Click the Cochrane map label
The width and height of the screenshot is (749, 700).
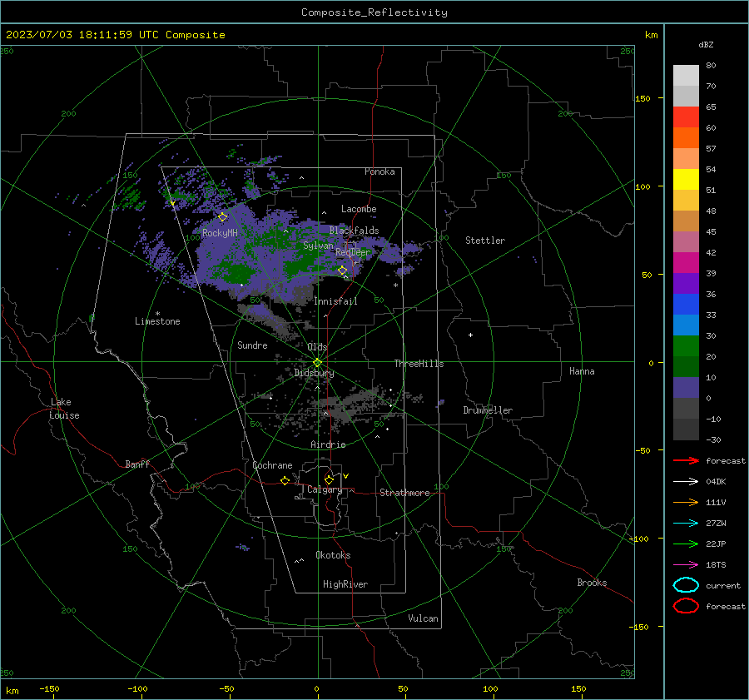[x=272, y=465]
